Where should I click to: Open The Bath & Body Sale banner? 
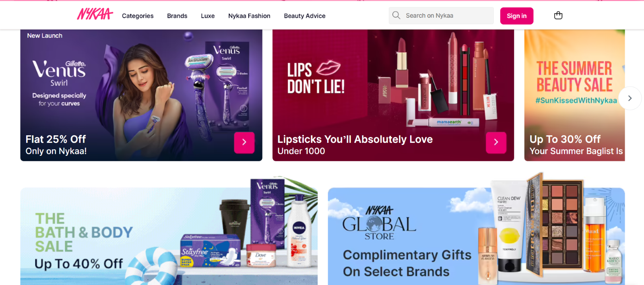[x=169, y=236]
